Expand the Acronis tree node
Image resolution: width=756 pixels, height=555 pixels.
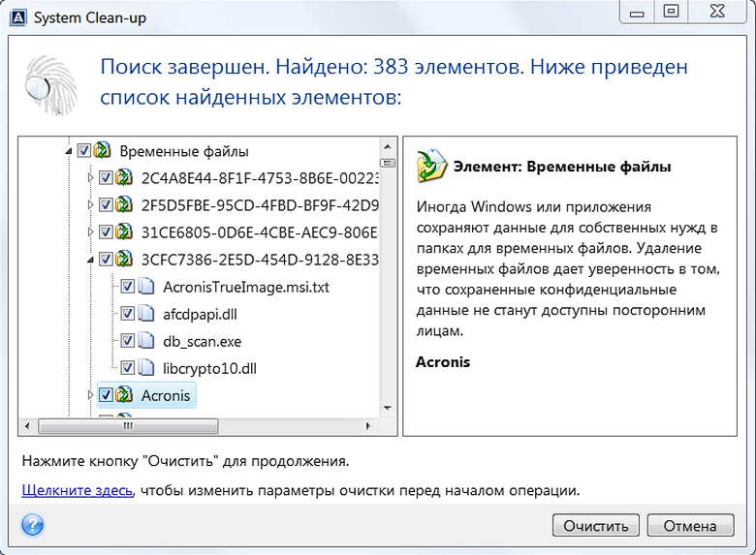click(x=91, y=395)
